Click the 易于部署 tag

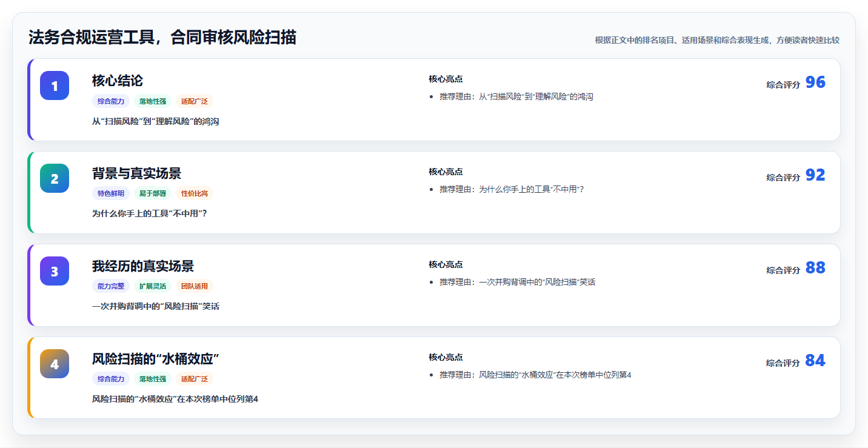153,194
